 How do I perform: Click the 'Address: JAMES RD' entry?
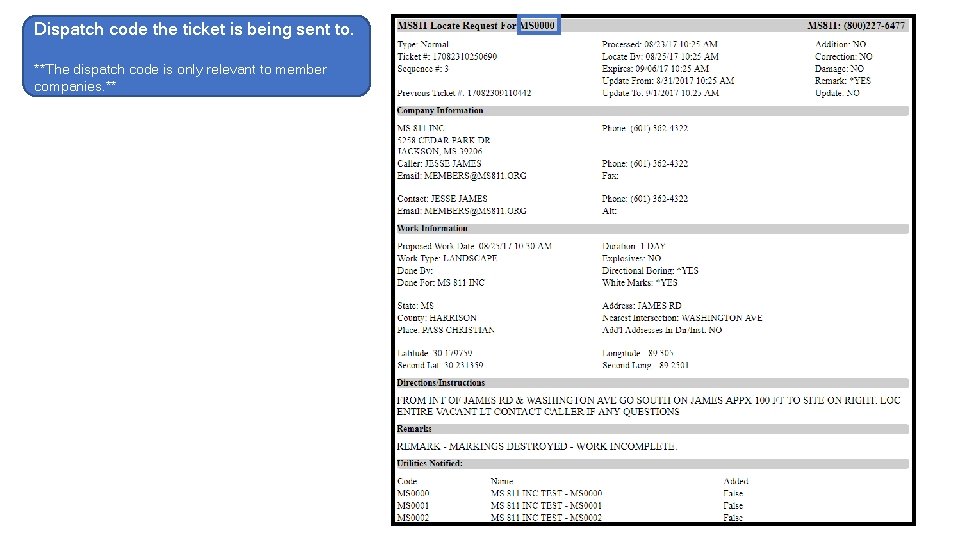click(641, 306)
